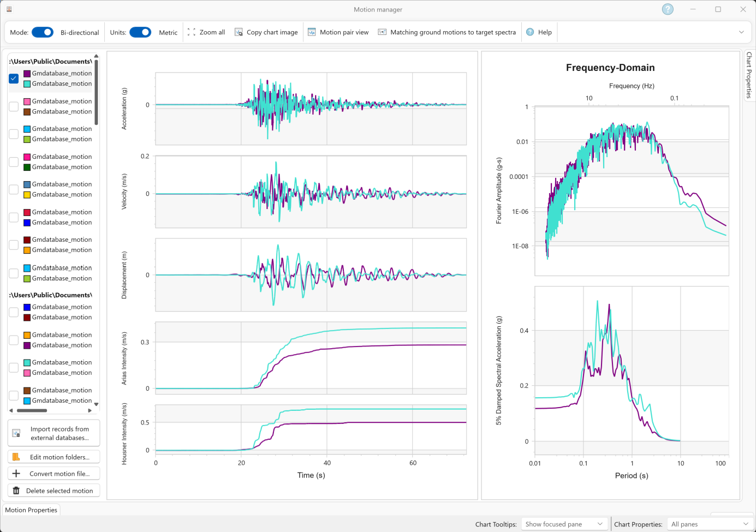
Task: Toggle the Mode Bi-directional switch
Action: [x=43, y=32]
